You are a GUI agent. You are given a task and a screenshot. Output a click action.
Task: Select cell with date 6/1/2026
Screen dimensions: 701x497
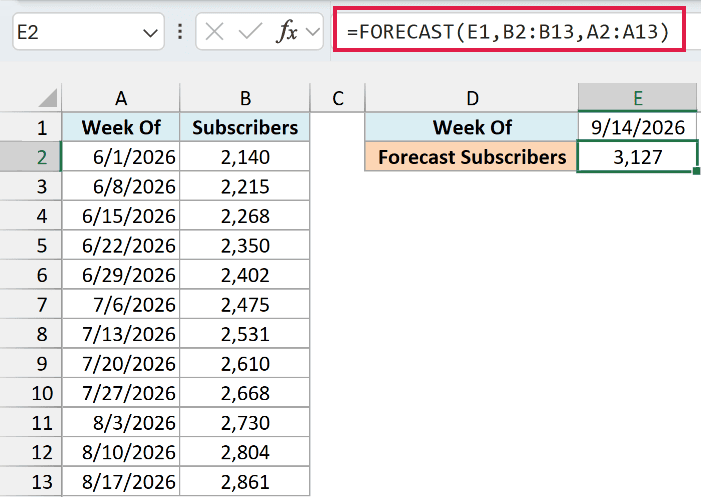[x=121, y=157]
